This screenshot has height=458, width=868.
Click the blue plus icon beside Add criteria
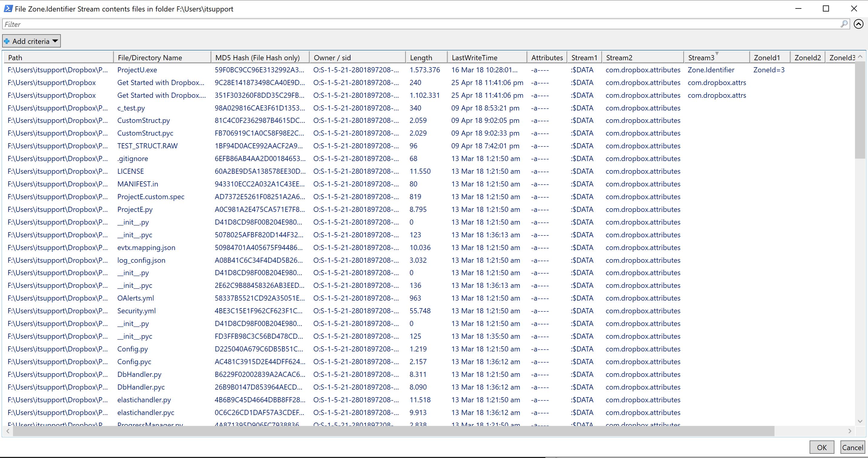click(7, 41)
